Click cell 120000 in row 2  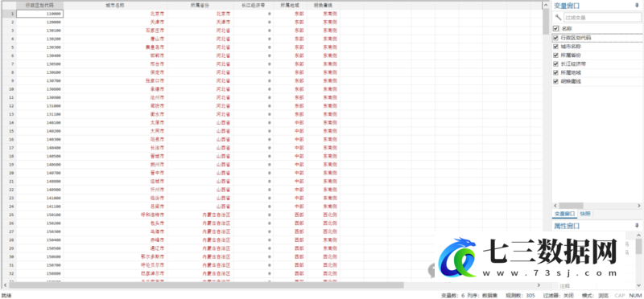pyautogui.click(x=39, y=23)
